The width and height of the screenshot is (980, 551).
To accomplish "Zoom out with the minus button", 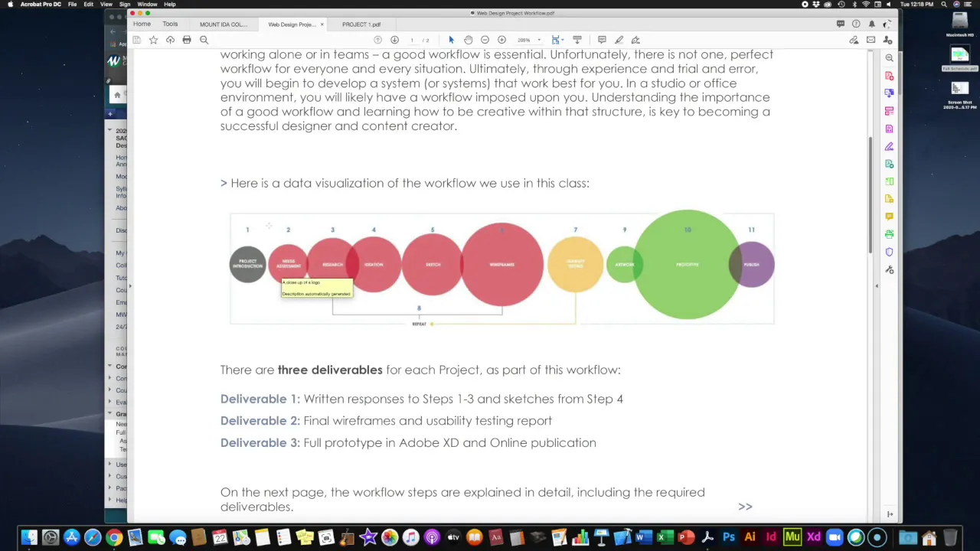I will click(485, 40).
